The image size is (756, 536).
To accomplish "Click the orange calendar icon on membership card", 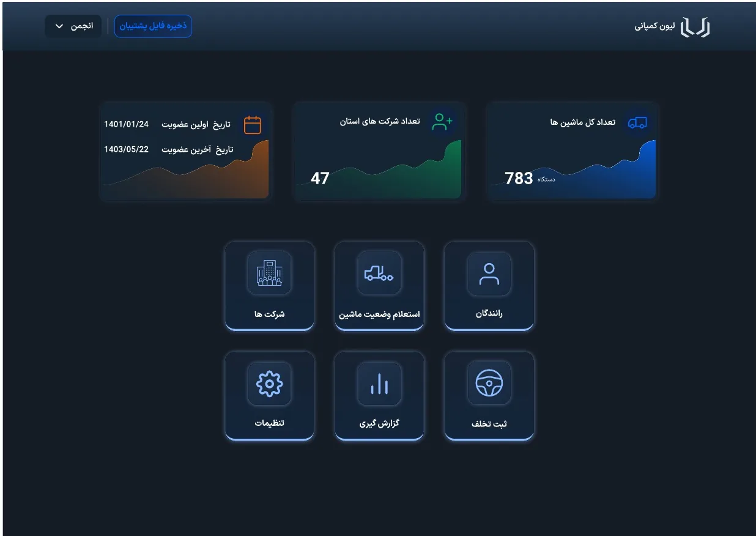I will (x=253, y=125).
